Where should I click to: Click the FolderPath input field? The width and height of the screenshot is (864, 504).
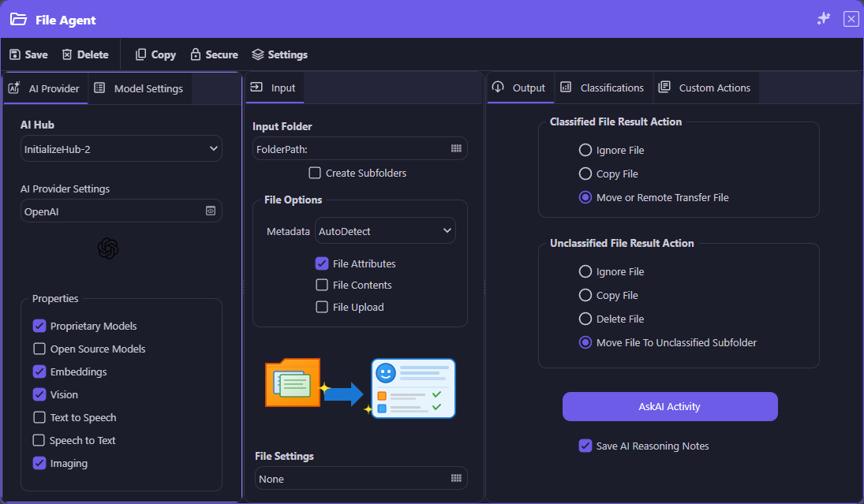360,149
